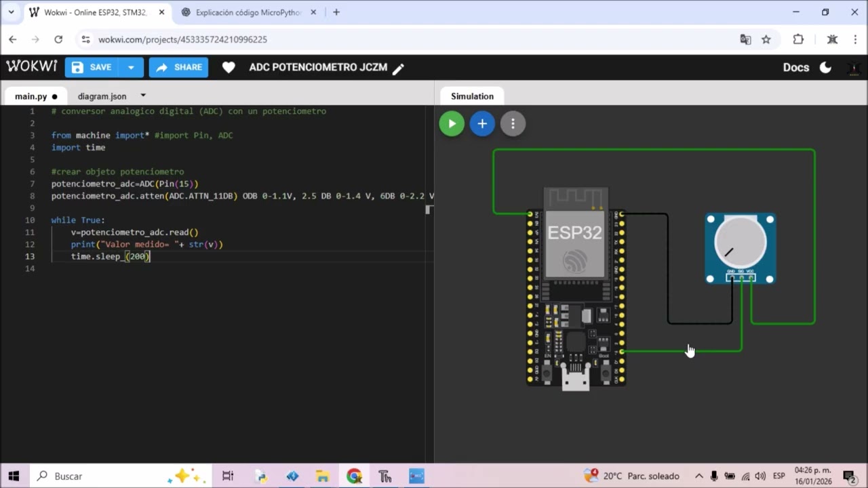Expand the save options dropdown arrow
Image resolution: width=868 pixels, height=488 pixels.
131,67
